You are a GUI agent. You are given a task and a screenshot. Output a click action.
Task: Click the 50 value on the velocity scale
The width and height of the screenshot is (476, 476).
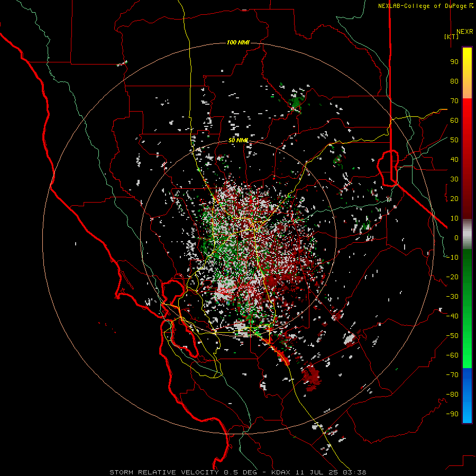pos(454,140)
